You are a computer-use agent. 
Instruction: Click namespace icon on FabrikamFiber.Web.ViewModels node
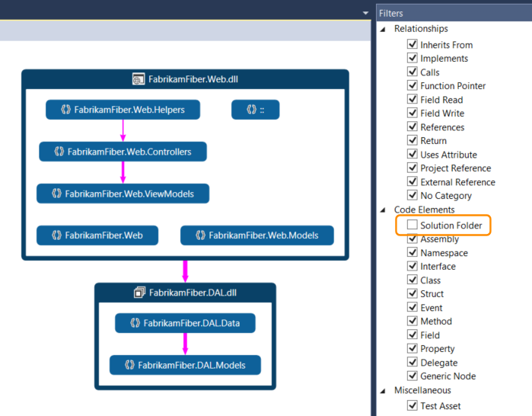click(x=56, y=194)
